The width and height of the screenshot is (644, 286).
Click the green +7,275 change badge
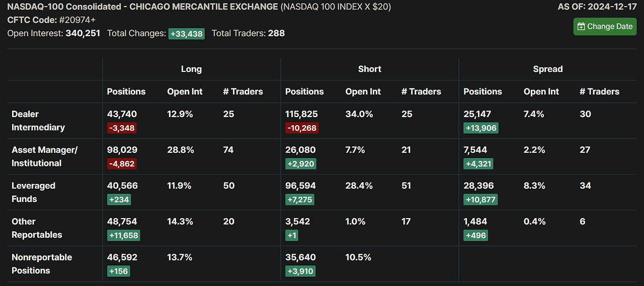click(300, 200)
